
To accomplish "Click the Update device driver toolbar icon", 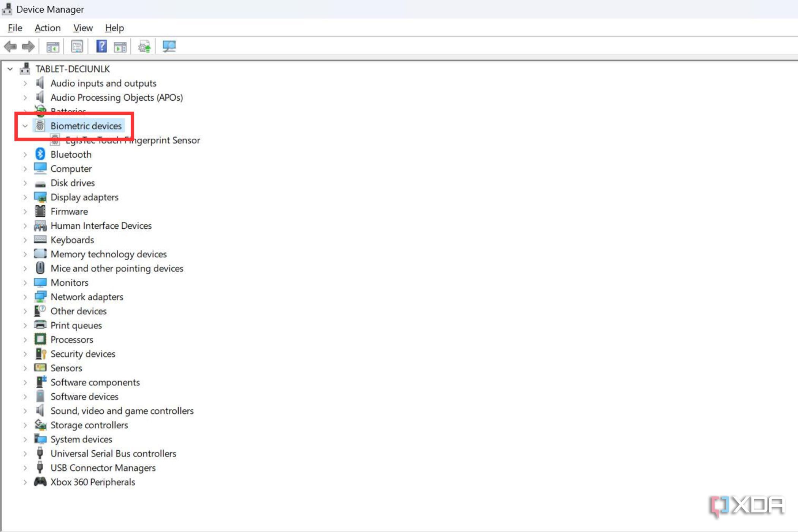I will (x=144, y=47).
